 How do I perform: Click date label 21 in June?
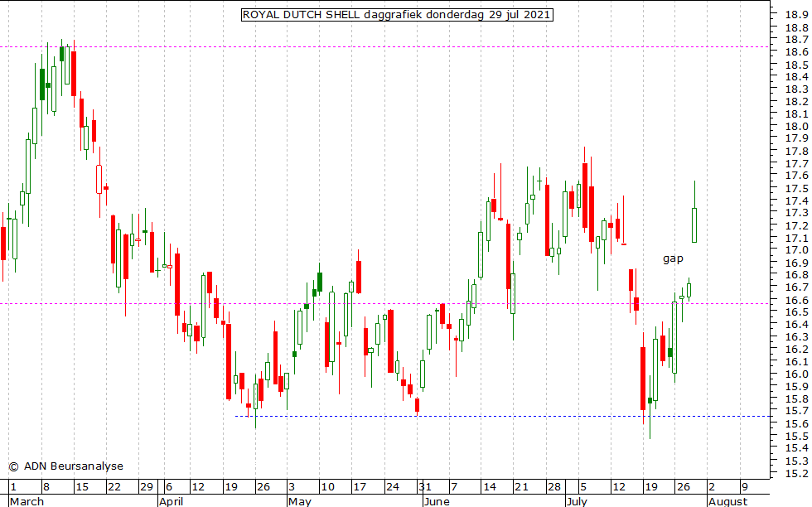click(x=521, y=487)
